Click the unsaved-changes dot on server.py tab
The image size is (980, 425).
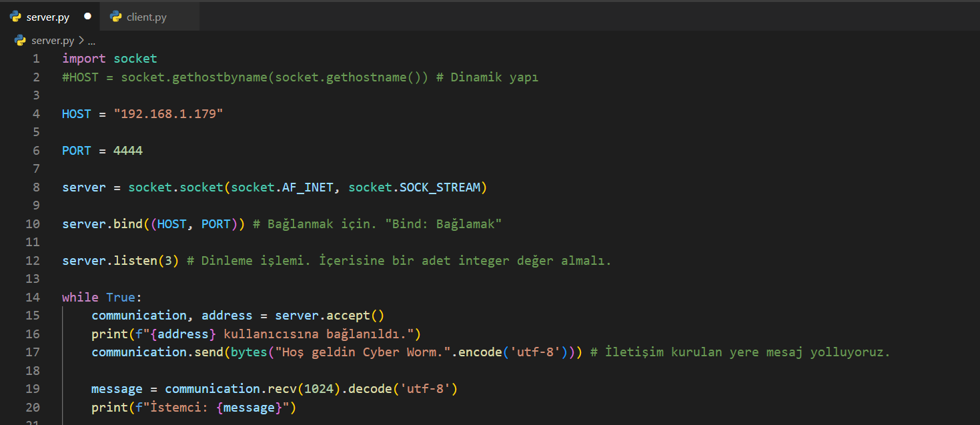click(87, 17)
